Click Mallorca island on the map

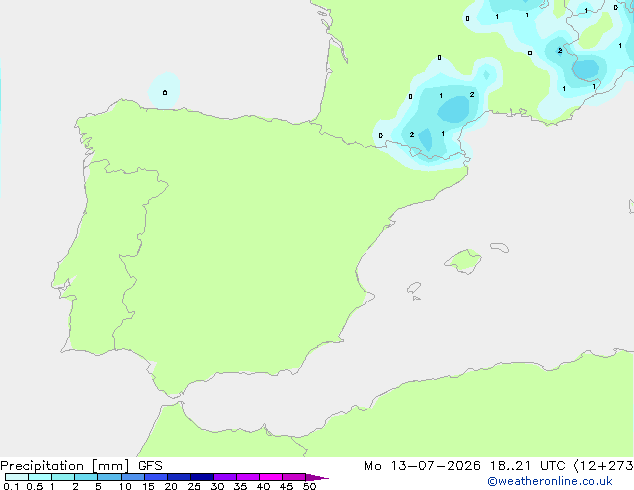(x=463, y=261)
